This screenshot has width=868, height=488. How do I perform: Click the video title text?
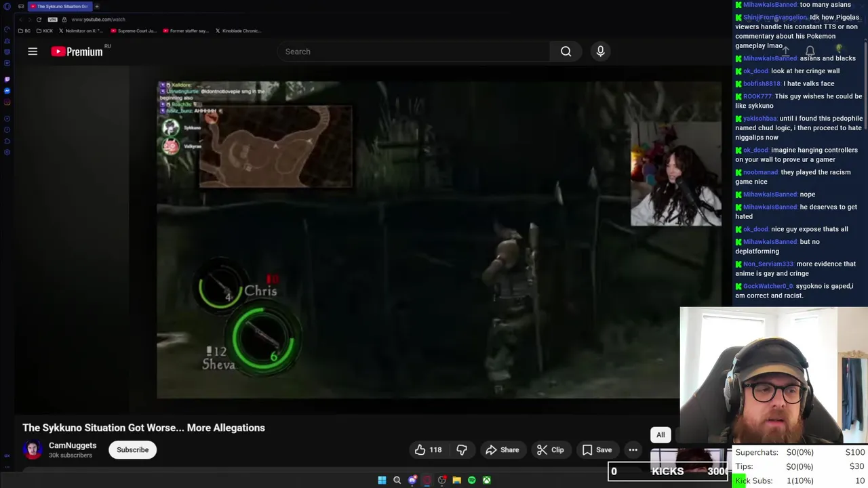click(x=144, y=428)
